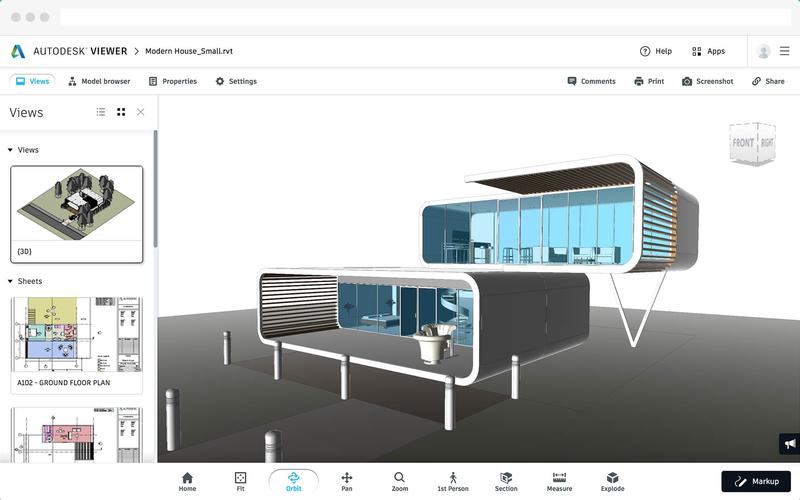Collapse the Views section
This screenshot has width=800, height=500.
click(11, 150)
